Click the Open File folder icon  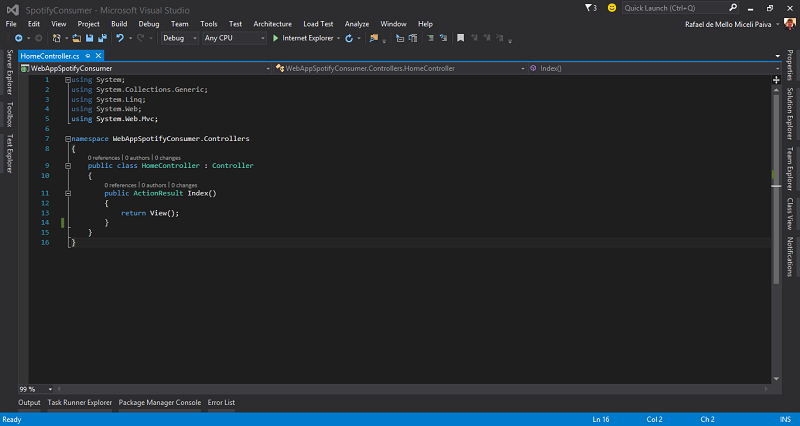coord(75,38)
